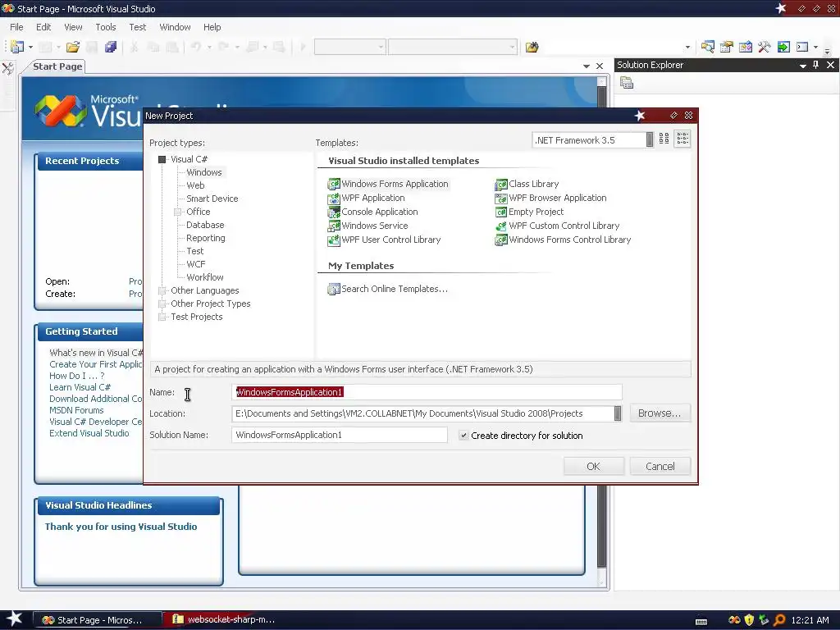Open the Object Browser toolbar icon
840x630 pixels.
[745, 47]
